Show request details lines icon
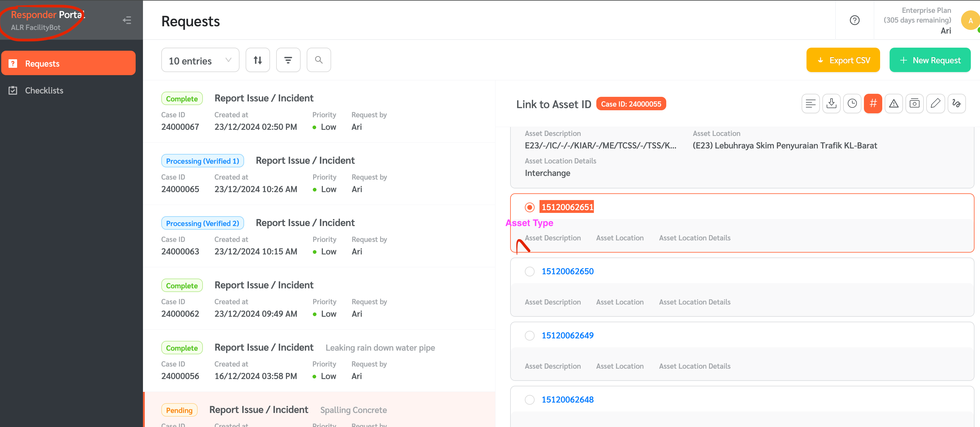 point(810,104)
